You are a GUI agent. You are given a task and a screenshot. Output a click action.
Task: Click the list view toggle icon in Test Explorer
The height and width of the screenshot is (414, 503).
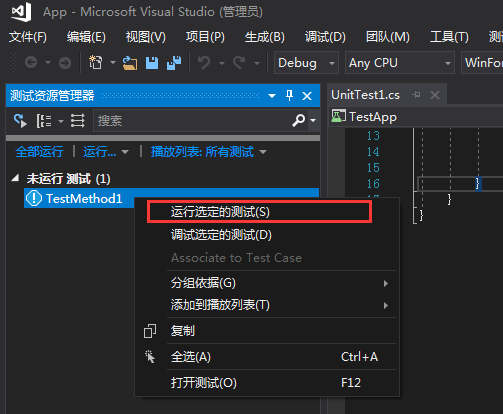tap(77, 121)
